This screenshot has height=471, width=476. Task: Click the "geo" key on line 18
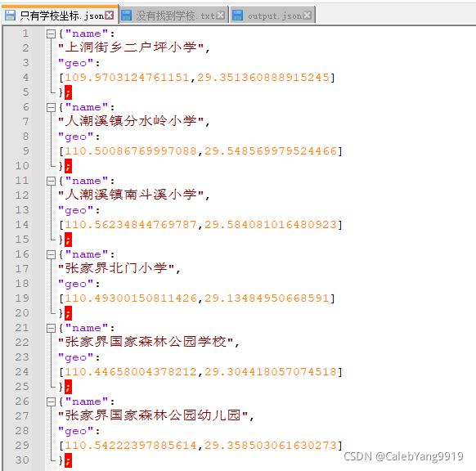click(x=76, y=285)
